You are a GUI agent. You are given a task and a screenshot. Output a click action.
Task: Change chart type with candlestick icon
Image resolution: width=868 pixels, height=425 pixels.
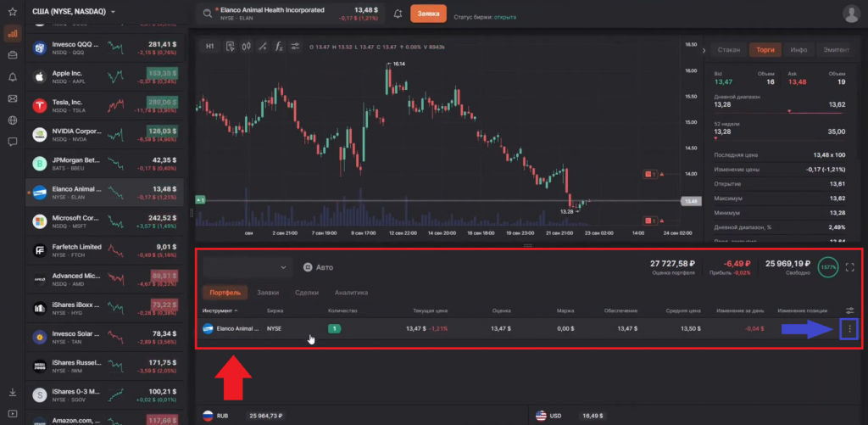tap(247, 47)
